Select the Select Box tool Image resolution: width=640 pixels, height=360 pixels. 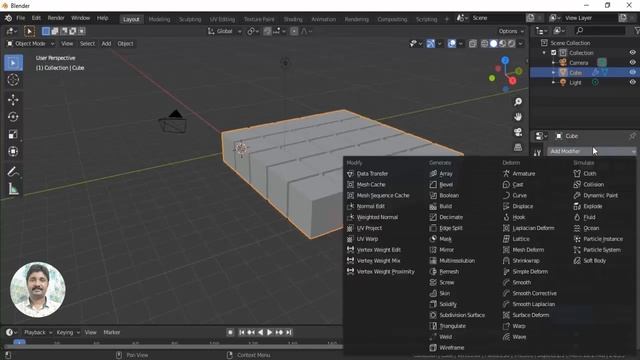[x=13, y=63]
